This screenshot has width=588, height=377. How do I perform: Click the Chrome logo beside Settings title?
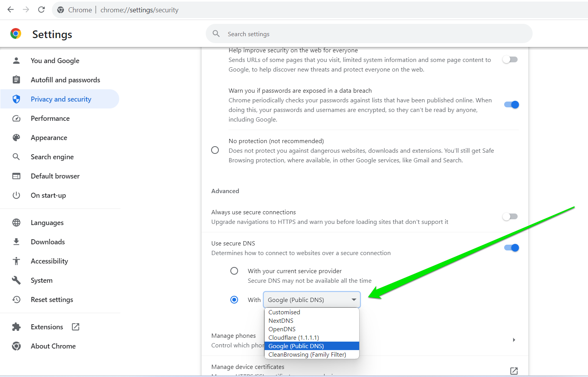tap(16, 34)
